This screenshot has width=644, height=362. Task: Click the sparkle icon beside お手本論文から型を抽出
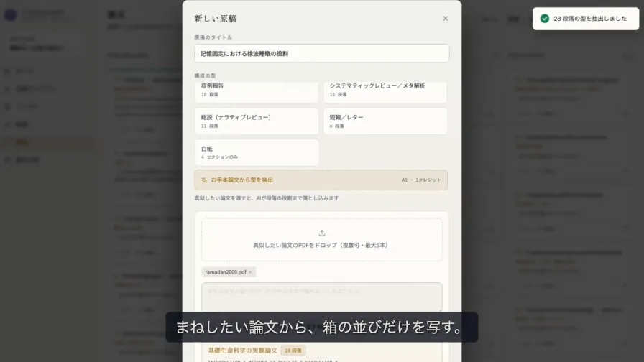tap(204, 180)
